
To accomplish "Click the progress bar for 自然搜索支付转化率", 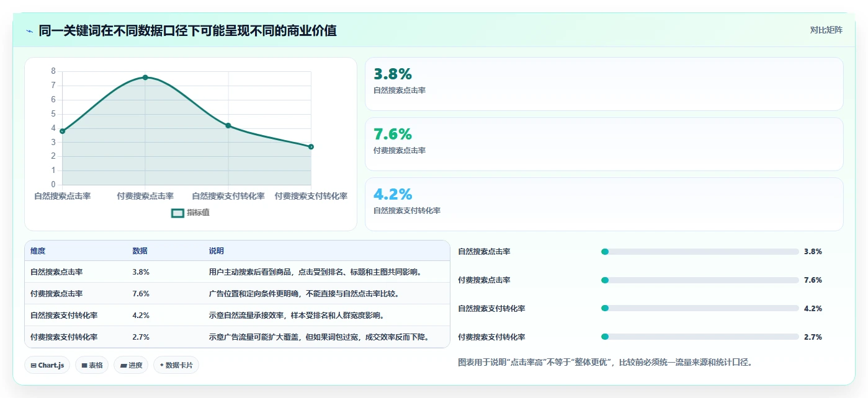I will pos(700,308).
